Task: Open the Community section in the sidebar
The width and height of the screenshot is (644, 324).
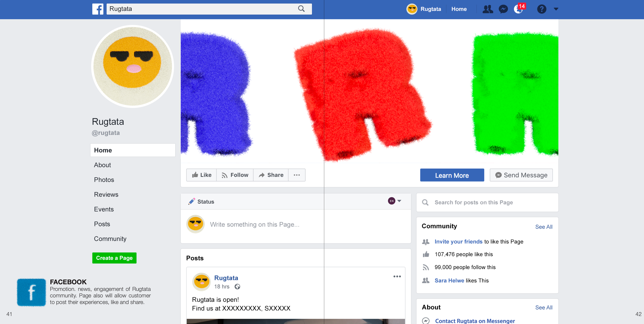Action: pos(110,239)
